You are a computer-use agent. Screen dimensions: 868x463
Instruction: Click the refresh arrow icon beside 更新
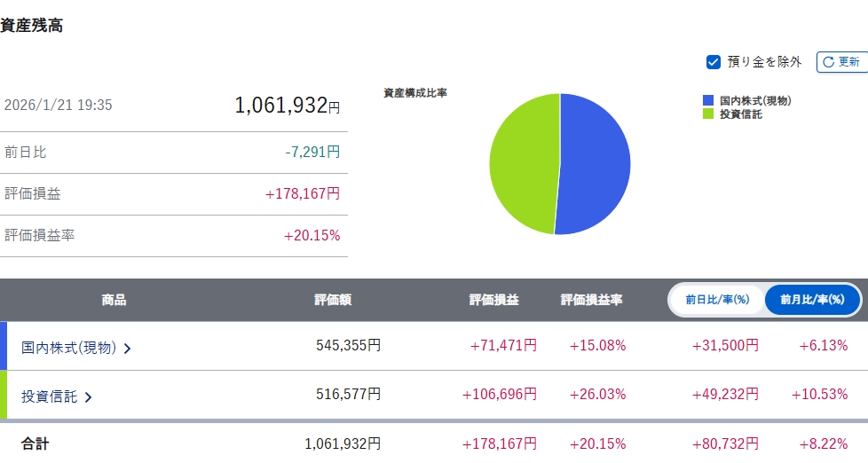coord(828,62)
